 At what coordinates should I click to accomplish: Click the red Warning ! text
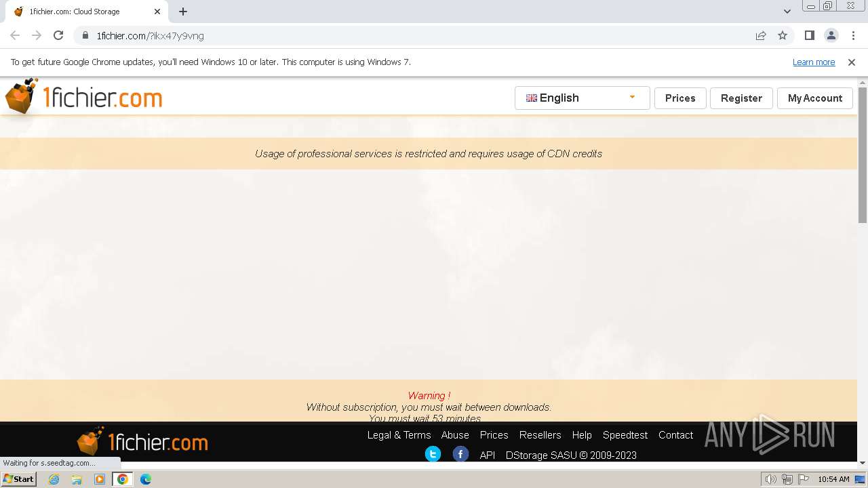[x=429, y=395]
